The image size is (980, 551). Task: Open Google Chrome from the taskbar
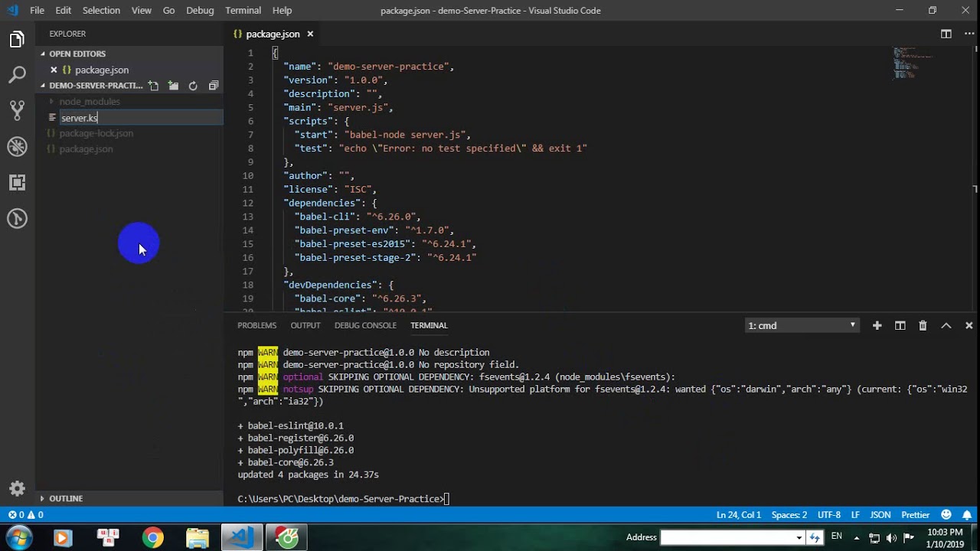(x=152, y=538)
